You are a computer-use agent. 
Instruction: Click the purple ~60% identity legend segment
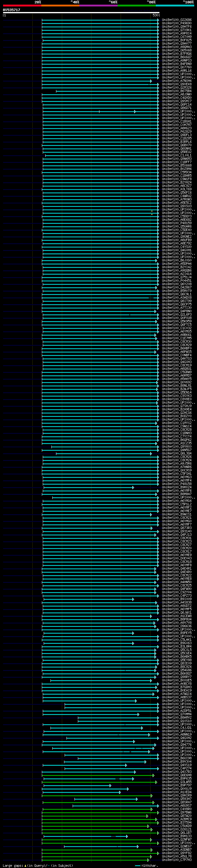point(99,6)
